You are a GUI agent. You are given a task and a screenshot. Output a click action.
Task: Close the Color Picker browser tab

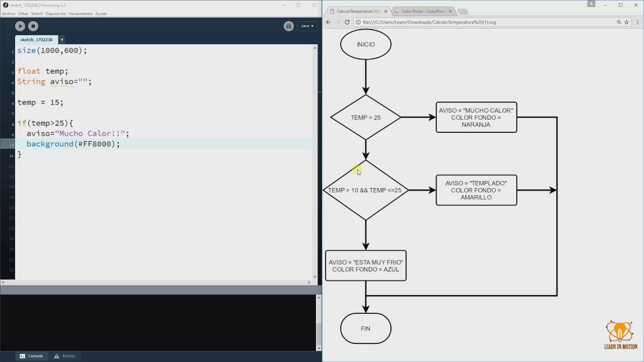pyautogui.click(x=450, y=11)
